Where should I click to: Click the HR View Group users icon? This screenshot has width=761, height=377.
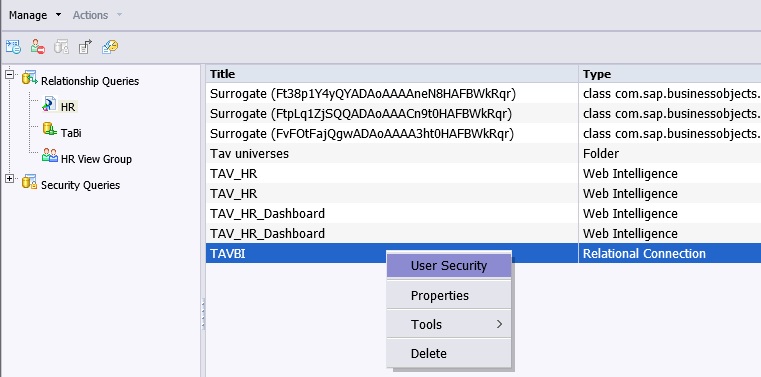50,155
